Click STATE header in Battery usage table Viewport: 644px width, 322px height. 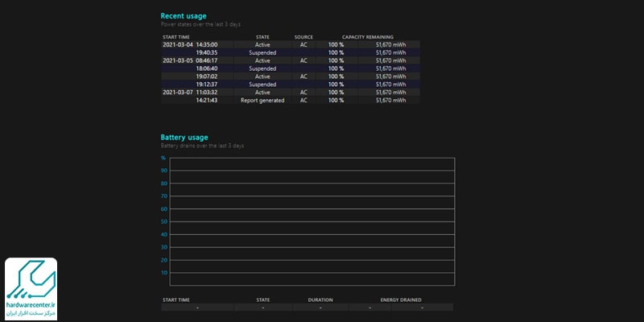click(263, 299)
